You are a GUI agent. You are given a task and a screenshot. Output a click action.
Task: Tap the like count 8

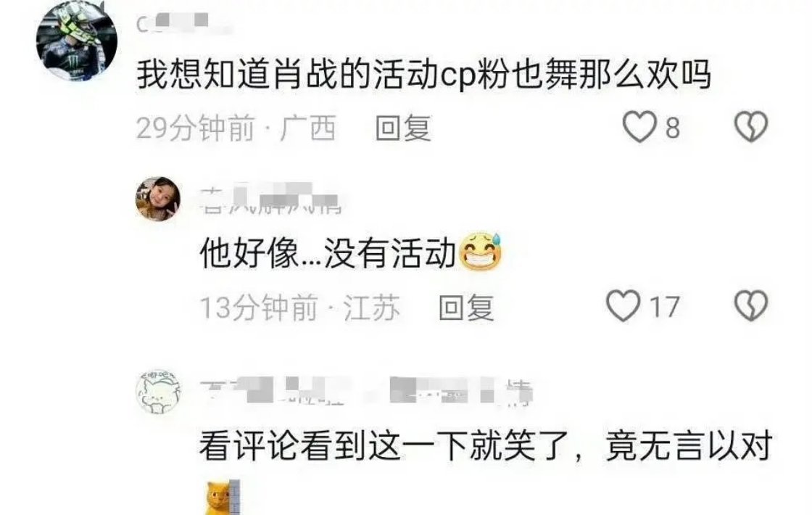[x=672, y=128]
